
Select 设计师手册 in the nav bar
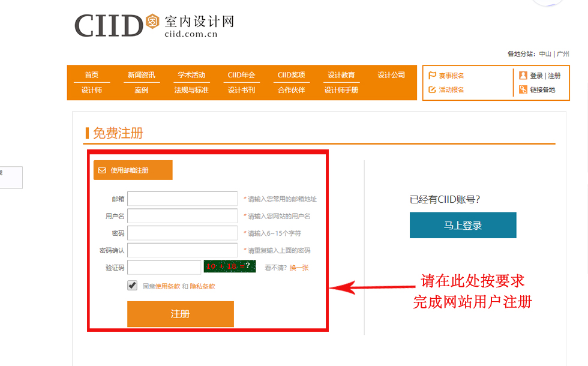(x=341, y=90)
